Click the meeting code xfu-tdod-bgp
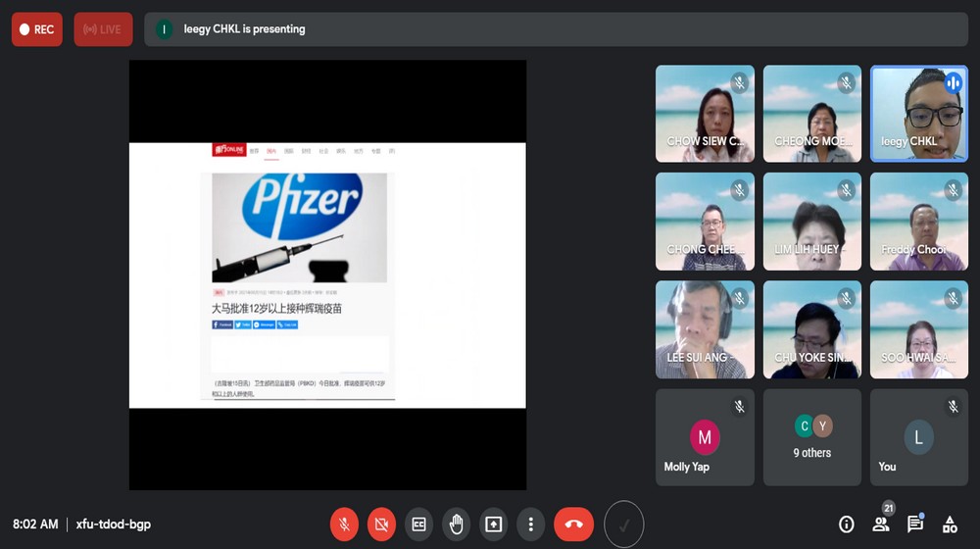Screen dimensions: 980x549 tap(113, 524)
